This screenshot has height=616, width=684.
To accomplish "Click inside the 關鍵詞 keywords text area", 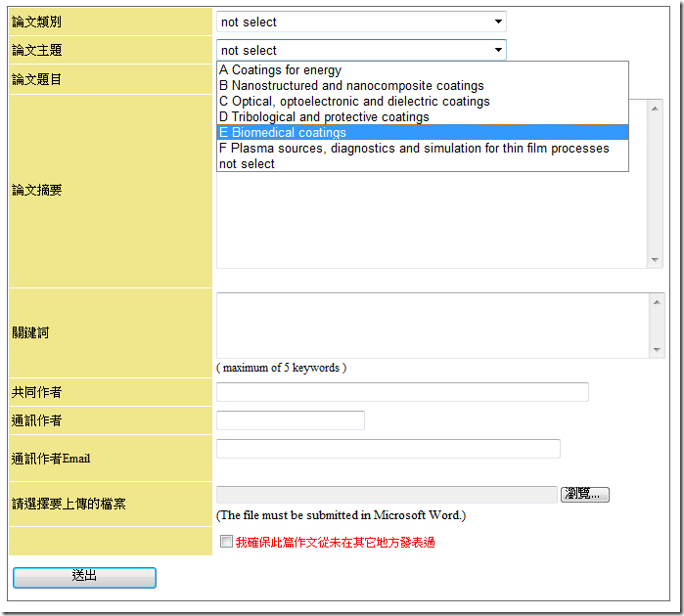I will point(433,325).
